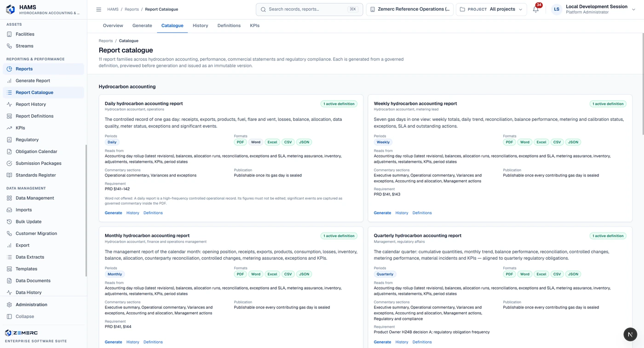Click JSON format chip on Weekly card
Viewport: 644px width, 348px height.
point(573,142)
